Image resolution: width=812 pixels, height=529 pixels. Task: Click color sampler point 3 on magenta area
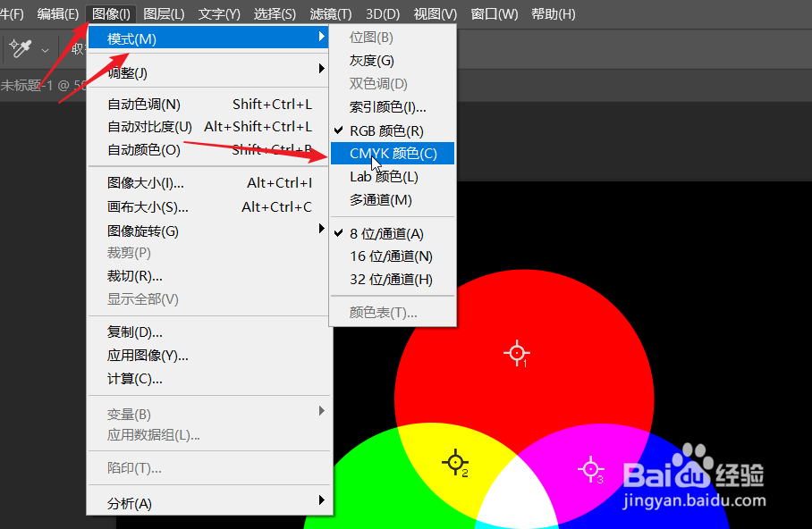click(x=591, y=469)
